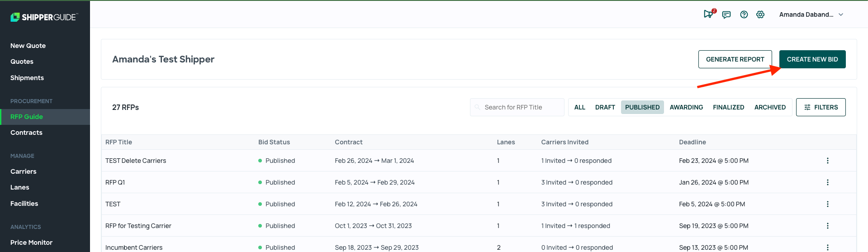Open row menu for TEST Delete Carriers

(x=828, y=161)
